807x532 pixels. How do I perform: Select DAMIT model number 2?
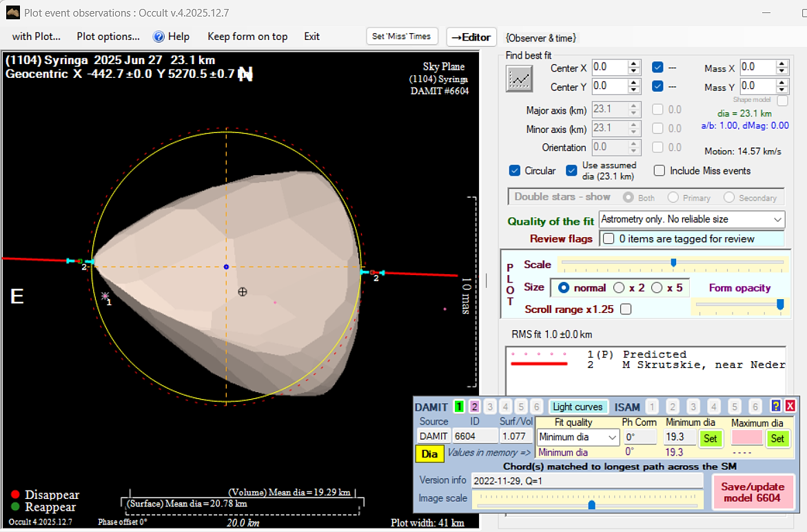click(474, 407)
